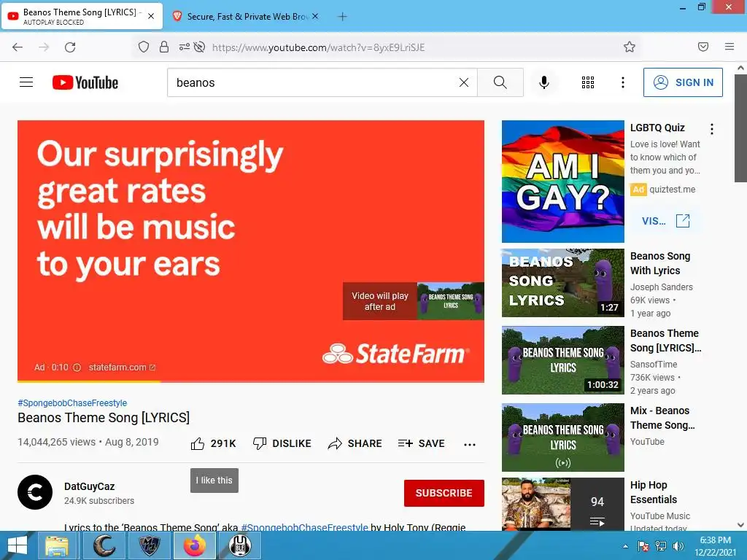
Task: Click the ad progress bar
Action: coord(251,381)
